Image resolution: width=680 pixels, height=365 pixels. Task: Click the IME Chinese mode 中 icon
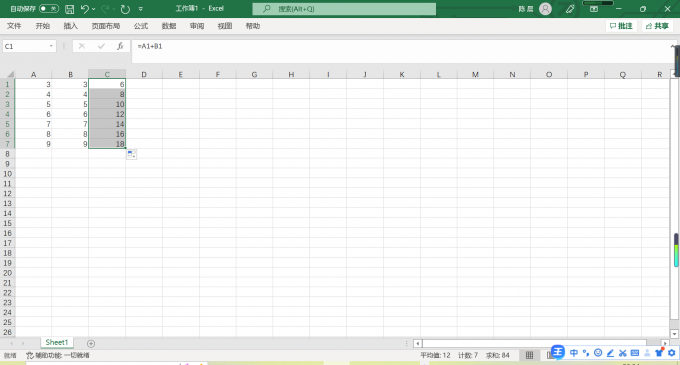point(574,353)
